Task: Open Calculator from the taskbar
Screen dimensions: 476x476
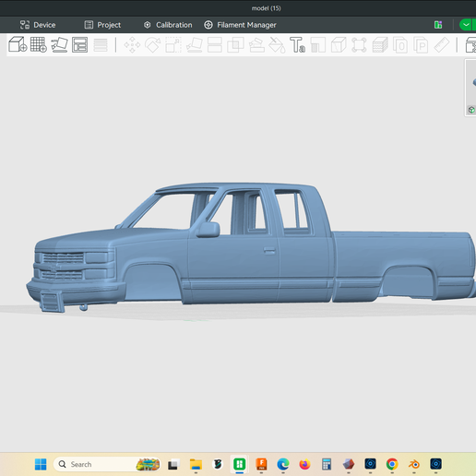Action: pos(327,464)
